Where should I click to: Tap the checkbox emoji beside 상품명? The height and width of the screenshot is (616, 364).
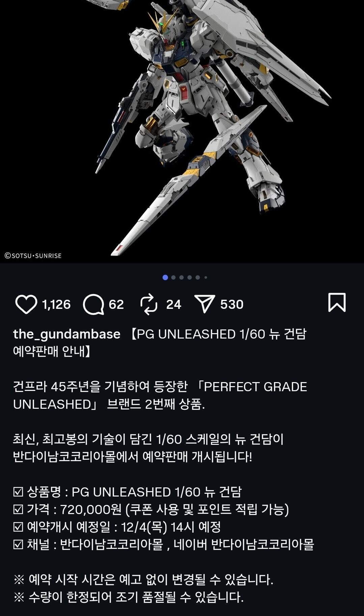[x=18, y=492]
